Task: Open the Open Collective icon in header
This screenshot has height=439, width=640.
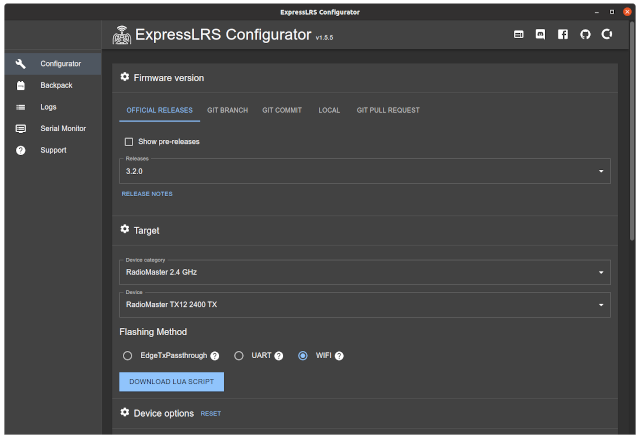Action: [x=607, y=34]
